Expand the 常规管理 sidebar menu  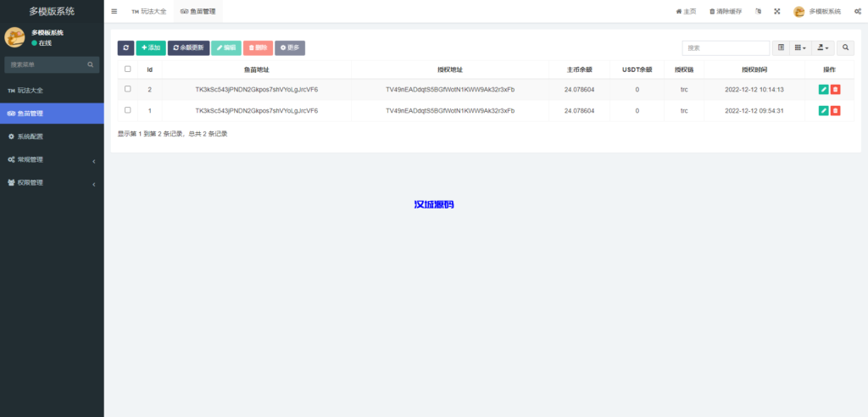click(x=52, y=159)
